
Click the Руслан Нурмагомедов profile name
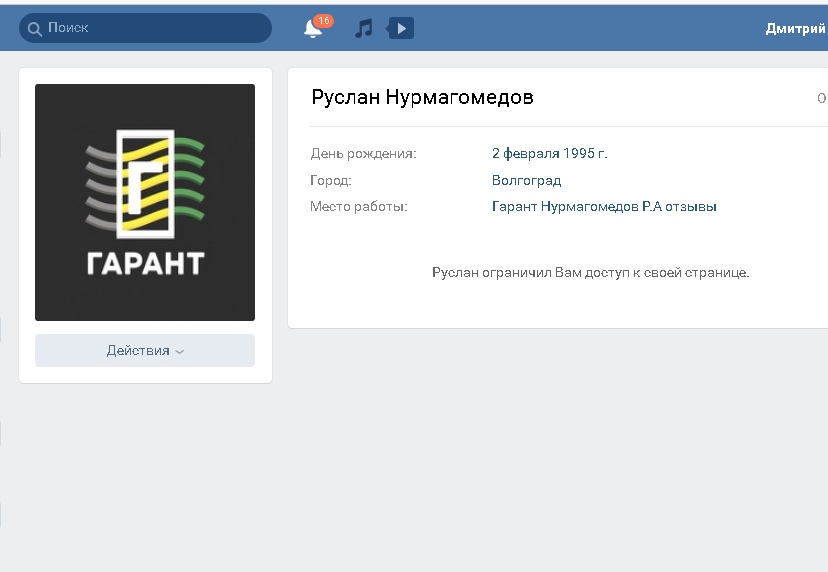tap(422, 97)
